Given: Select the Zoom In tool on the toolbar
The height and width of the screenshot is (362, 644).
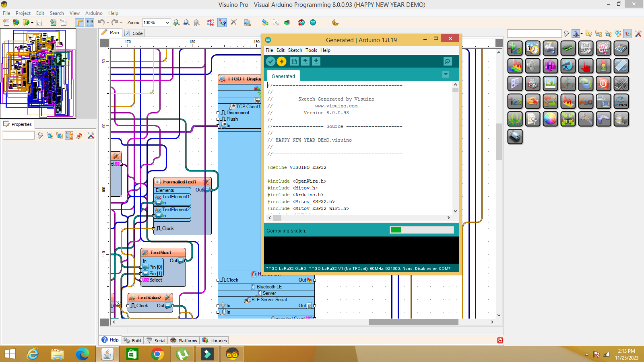Looking at the screenshot, I should (176, 23).
